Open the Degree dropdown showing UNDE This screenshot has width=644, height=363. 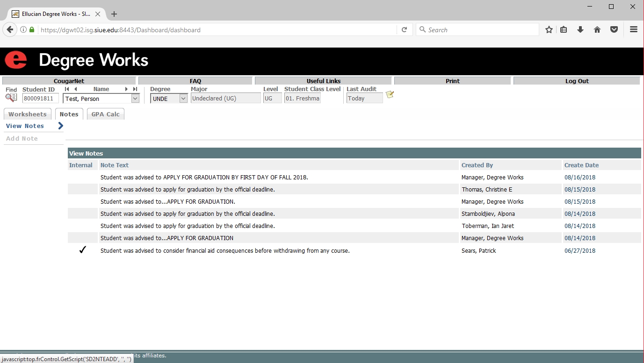click(x=183, y=99)
